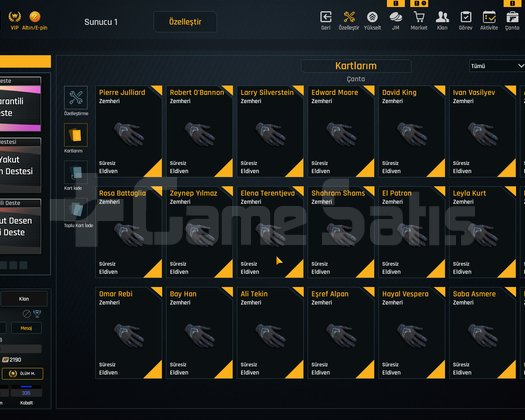Click the Geri back icon
The height and width of the screenshot is (420, 525).
click(325, 17)
